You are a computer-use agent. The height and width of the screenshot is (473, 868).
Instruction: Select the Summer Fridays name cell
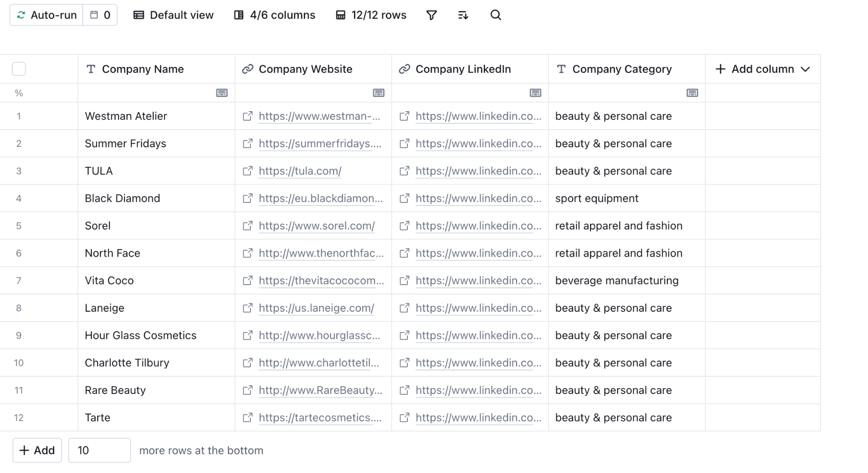click(156, 144)
